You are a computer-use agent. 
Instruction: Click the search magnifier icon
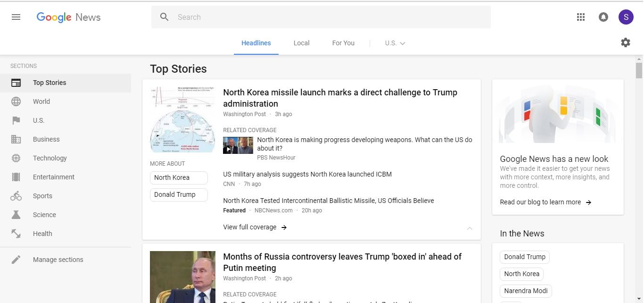click(x=165, y=17)
